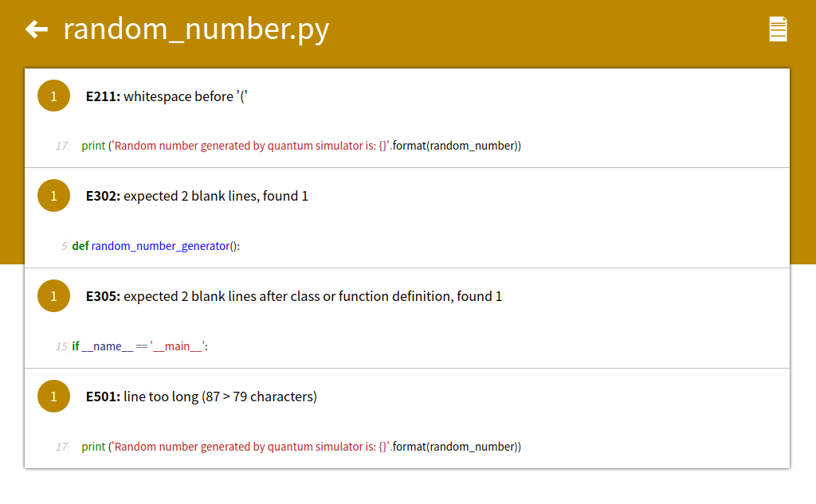This screenshot has height=504, width=816.
Task: Click the E501 error code label
Action: [103, 397]
